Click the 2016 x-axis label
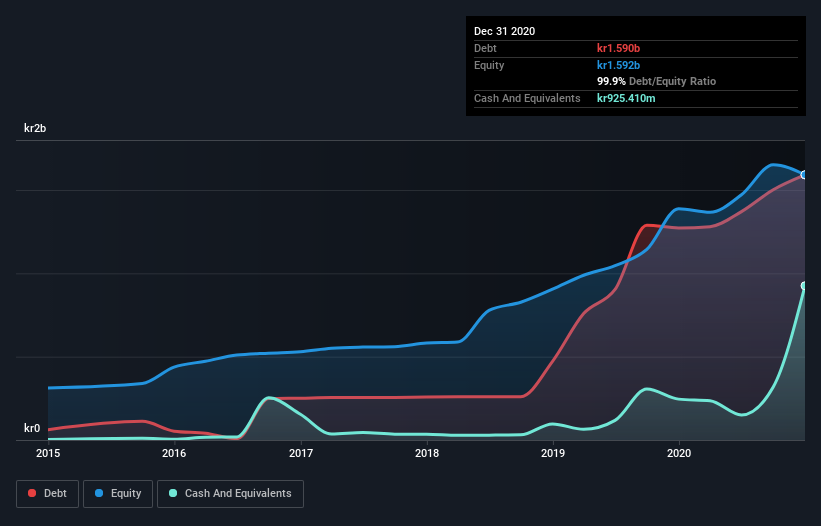Viewport: 821px width, 526px height. click(174, 453)
